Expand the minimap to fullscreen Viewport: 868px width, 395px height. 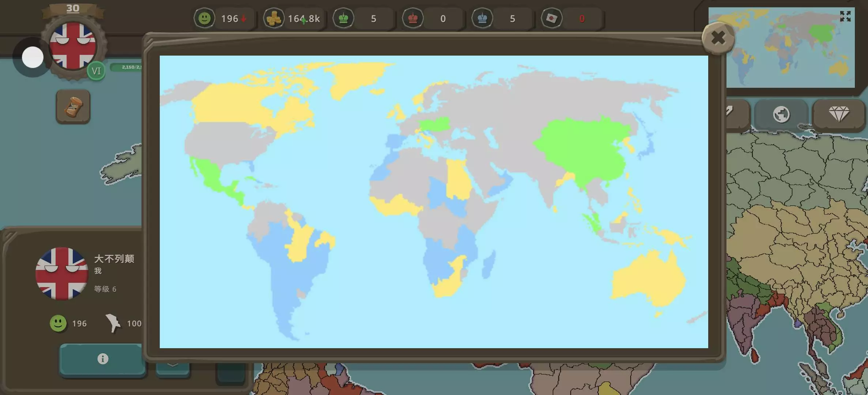coord(845,16)
